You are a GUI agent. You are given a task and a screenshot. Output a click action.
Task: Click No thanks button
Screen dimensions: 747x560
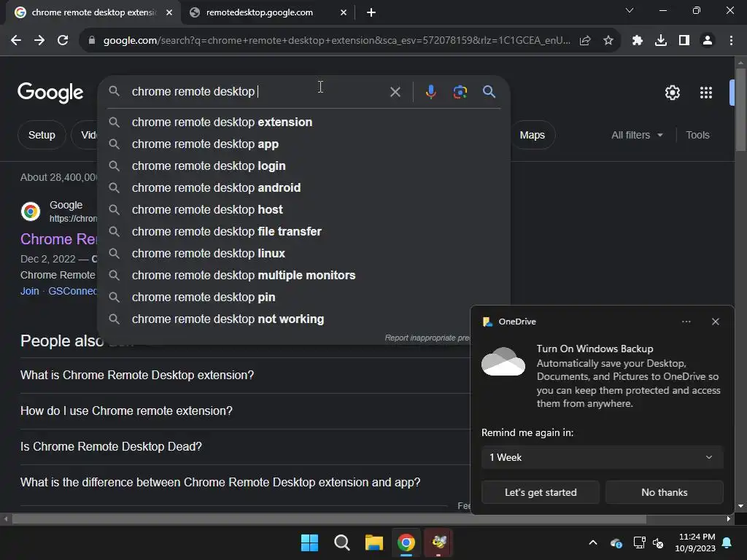664,492
